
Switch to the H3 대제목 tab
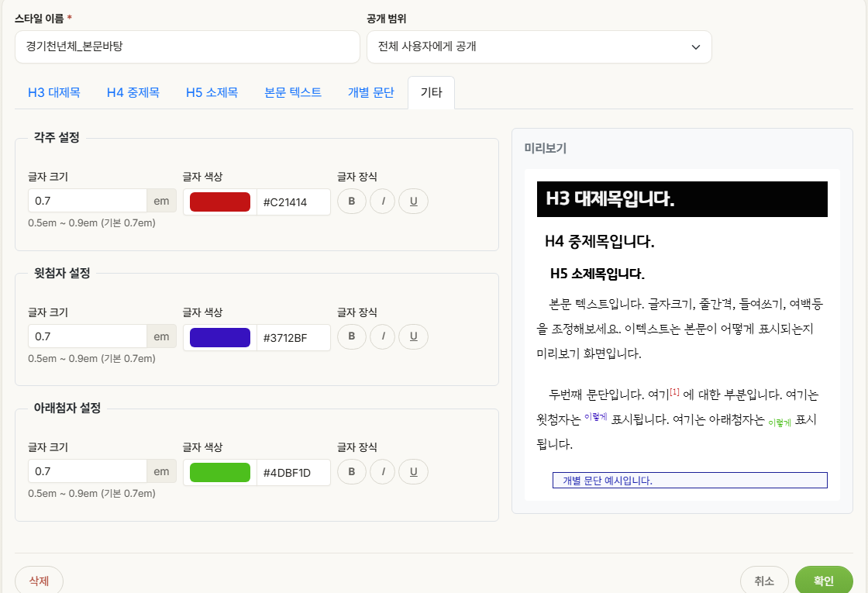click(x=54, y=92)
